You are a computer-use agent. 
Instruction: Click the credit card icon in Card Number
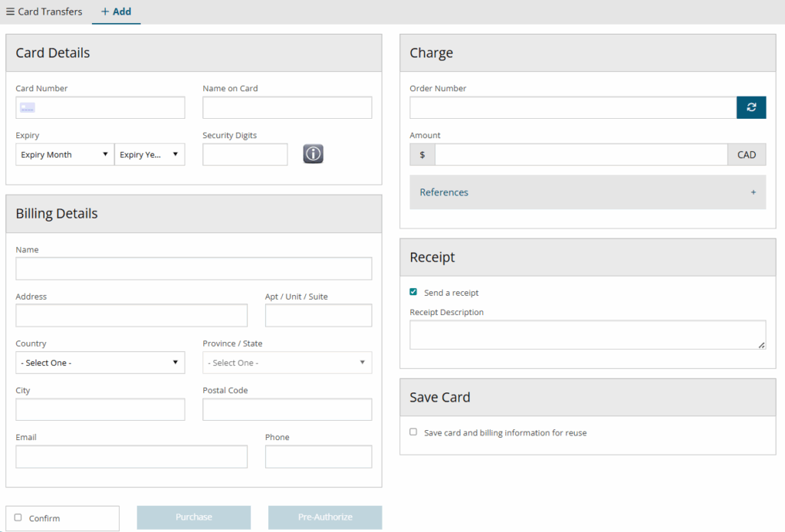28,108
